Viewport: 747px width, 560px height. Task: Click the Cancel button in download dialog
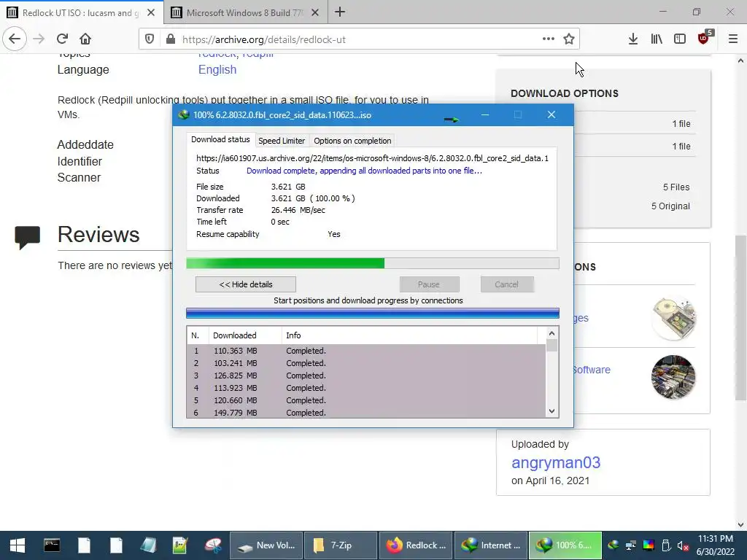click(506, 284)
